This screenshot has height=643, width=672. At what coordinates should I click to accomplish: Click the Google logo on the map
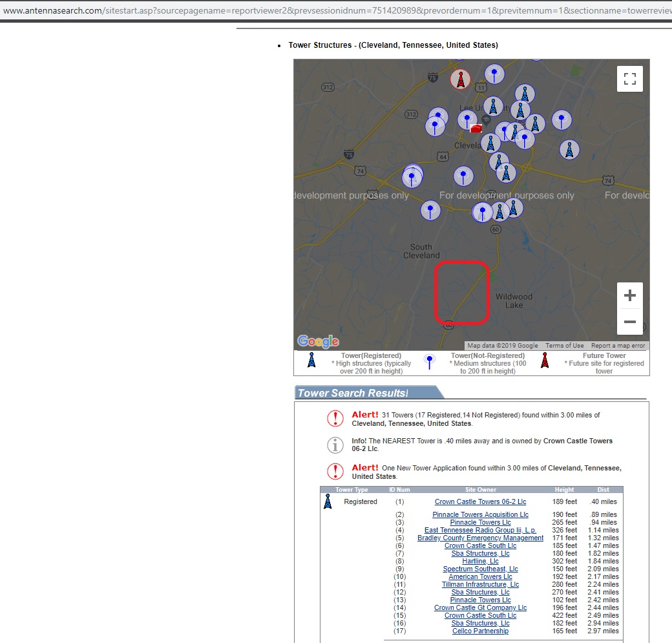click(x=318, y=341)
